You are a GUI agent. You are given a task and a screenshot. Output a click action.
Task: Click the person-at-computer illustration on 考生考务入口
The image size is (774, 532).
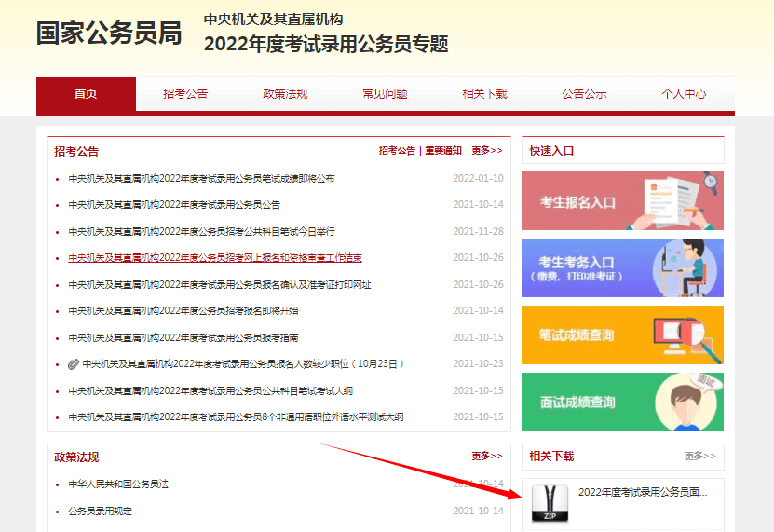[686, 267]
